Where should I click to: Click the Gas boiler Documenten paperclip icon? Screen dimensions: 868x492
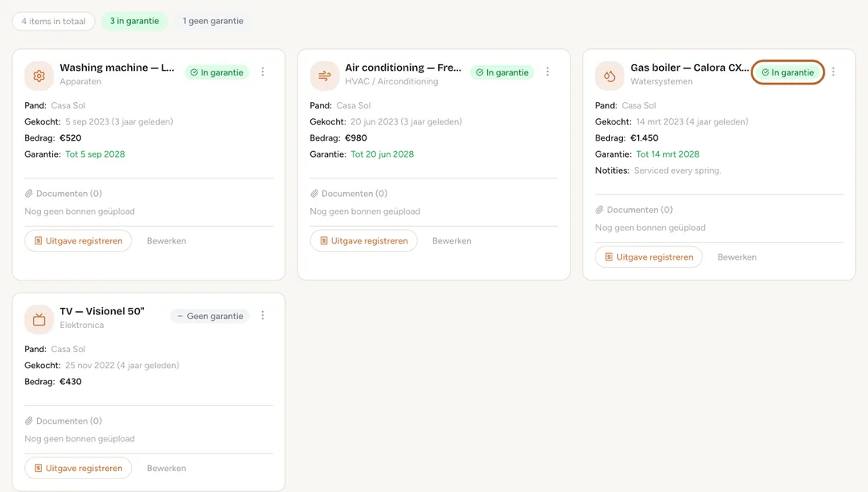coord(600,210)
